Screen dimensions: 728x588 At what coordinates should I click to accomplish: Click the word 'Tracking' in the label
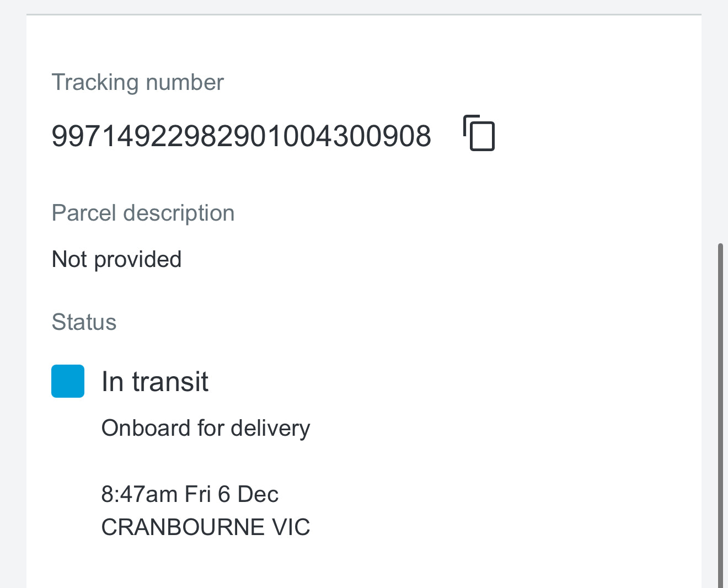pyautogui.click(x=95, y=83)
